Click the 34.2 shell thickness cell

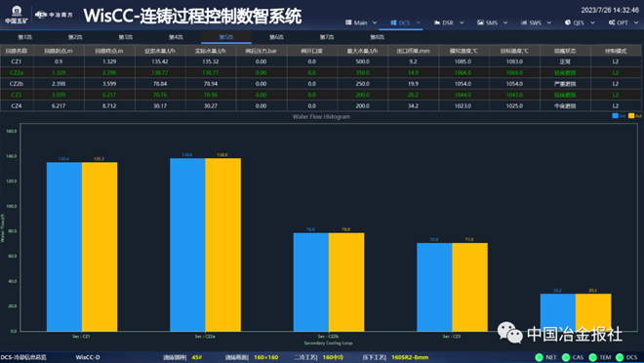click(x=413, y=106)
